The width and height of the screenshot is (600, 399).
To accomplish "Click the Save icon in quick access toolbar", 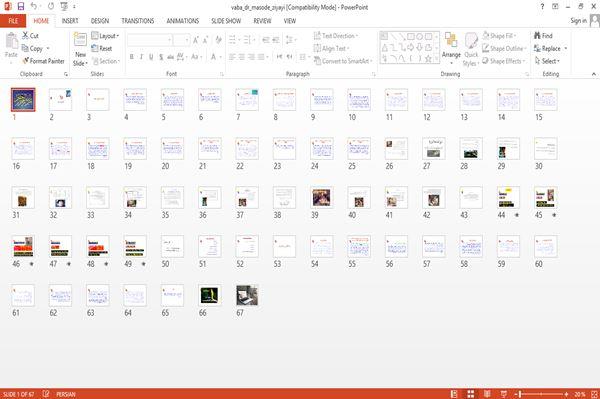I will 21,6.
